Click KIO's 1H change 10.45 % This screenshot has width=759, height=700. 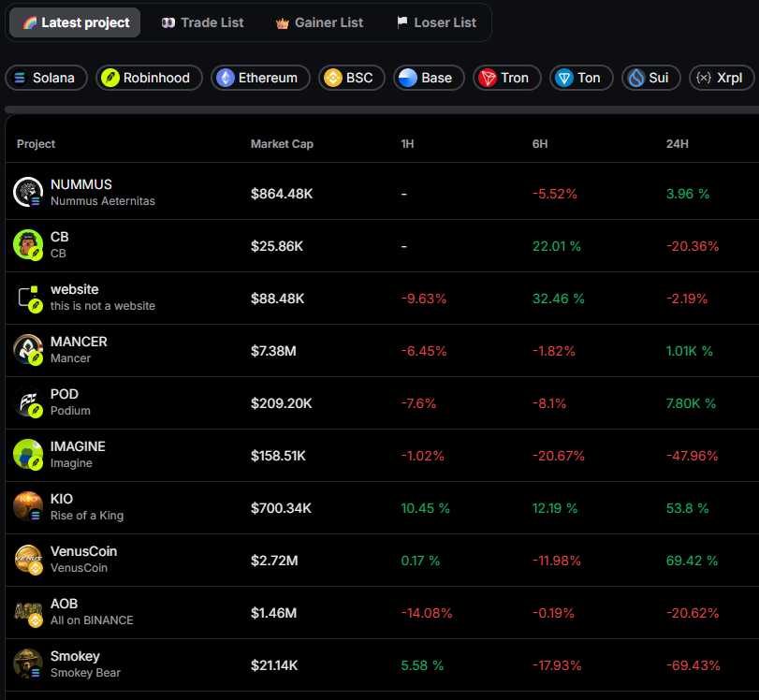click(x=426, y=508)
